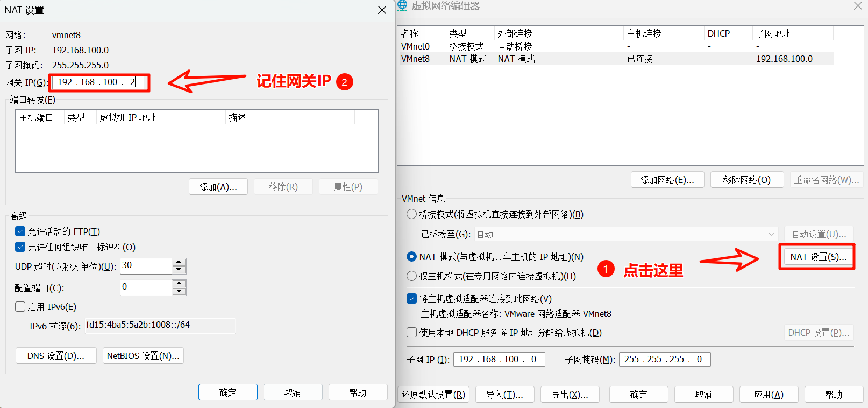Select 仅主机模式 radio button
Screen dimensions: 868x408
coord(412,276)
